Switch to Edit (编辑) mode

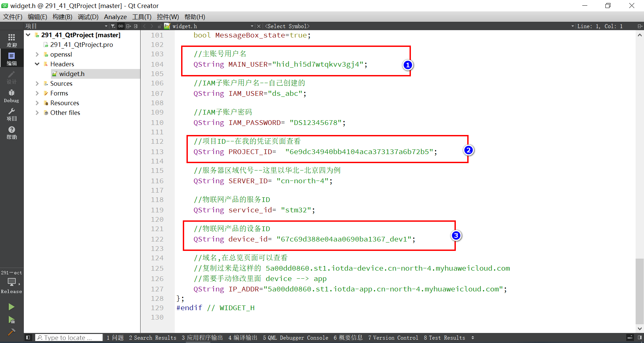[x=12, y=58]
